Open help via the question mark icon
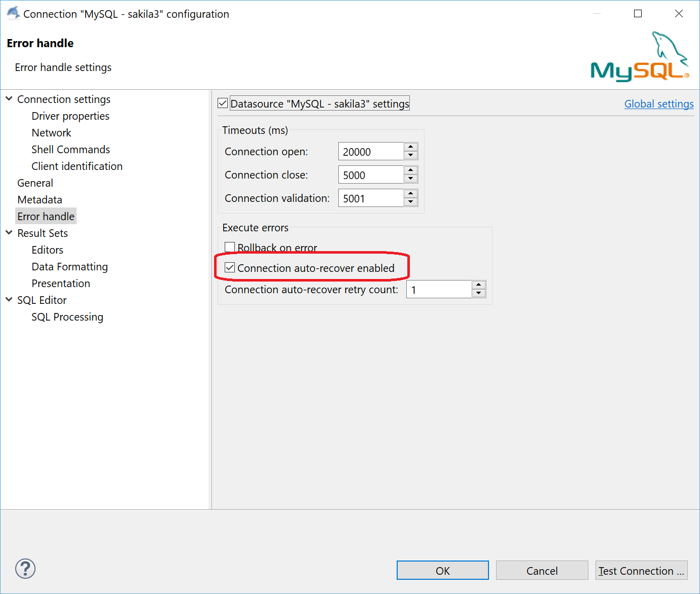 25,569
